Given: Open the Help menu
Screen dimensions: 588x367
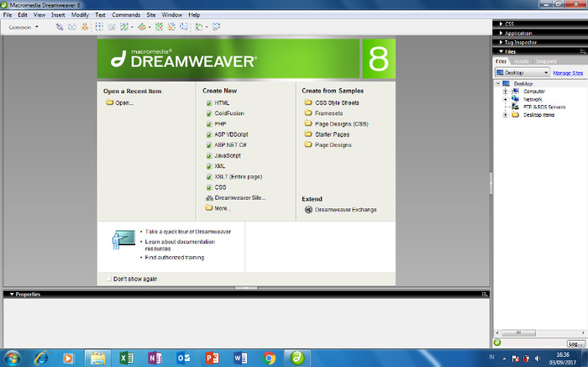Looking at the screenshot, I should 194,15.
